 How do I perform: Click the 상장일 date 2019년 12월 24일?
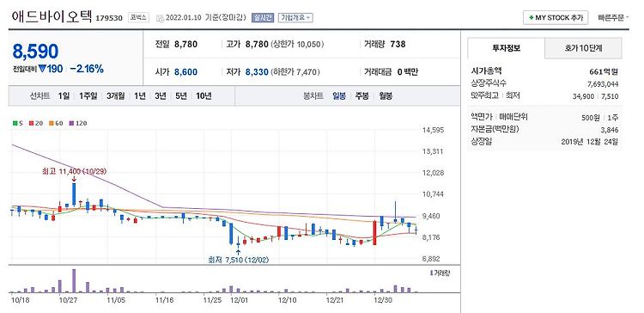(590, 142)
